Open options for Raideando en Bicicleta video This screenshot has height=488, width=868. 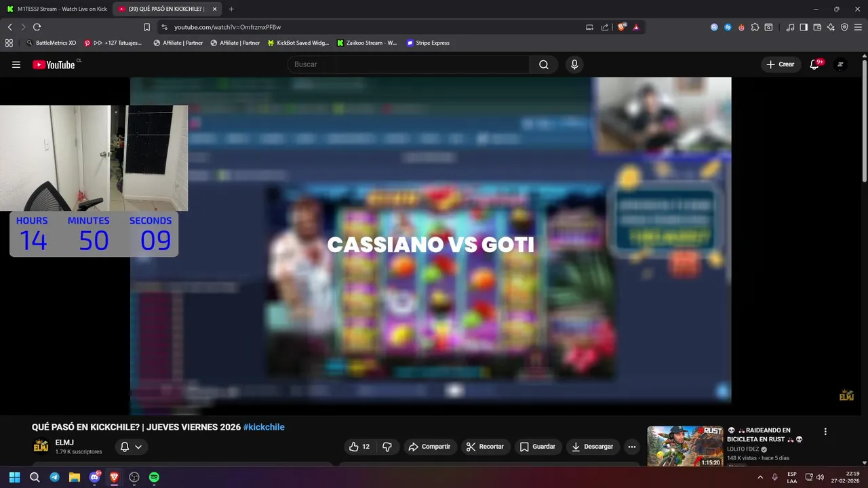pos(825,432)
